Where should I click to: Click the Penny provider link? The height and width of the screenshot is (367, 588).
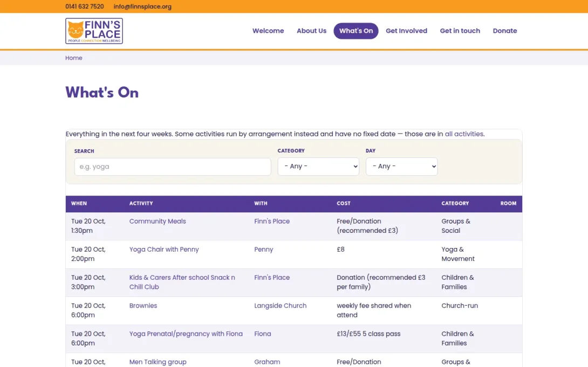click(x=264, y=250)
